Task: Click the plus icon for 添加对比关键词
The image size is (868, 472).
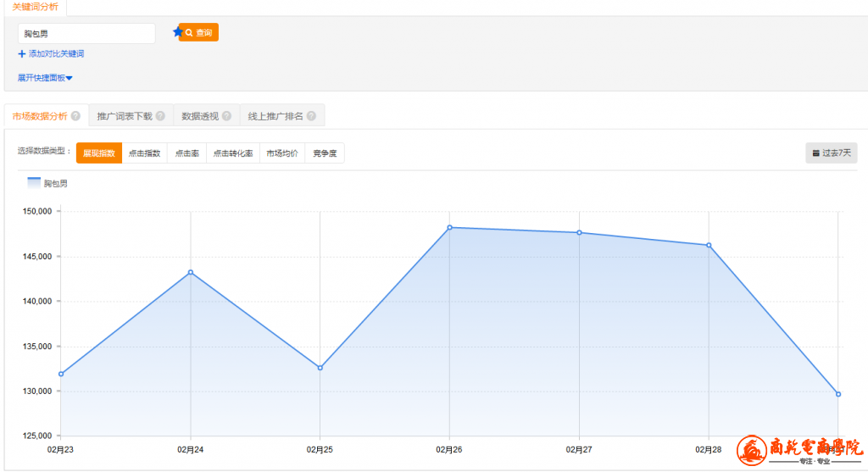Action: click(22, 54)
